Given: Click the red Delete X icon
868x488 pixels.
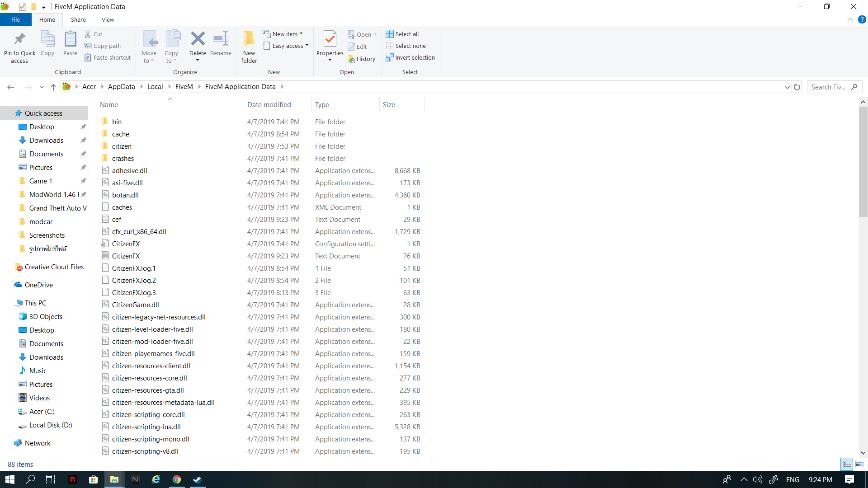Looking at the screenshot, I should click(x=198, y=39).
